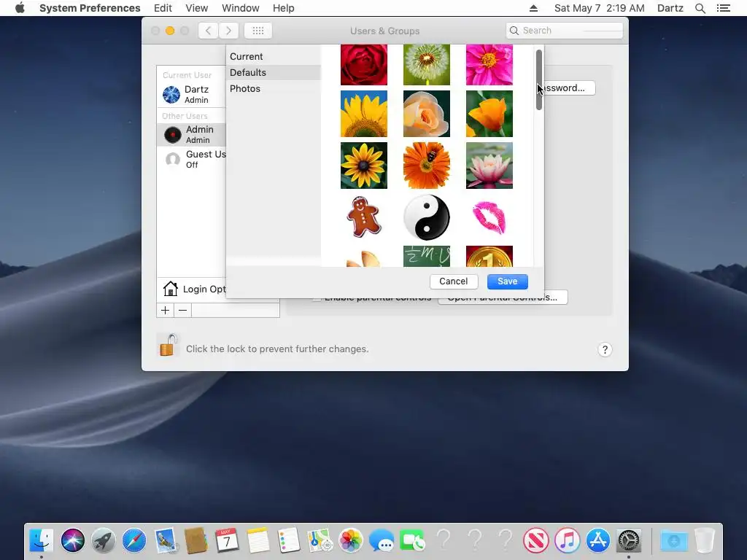Screen dimensions: 747x560
Task: Open Trash in the Dock
Action: (x=705, y=541)
